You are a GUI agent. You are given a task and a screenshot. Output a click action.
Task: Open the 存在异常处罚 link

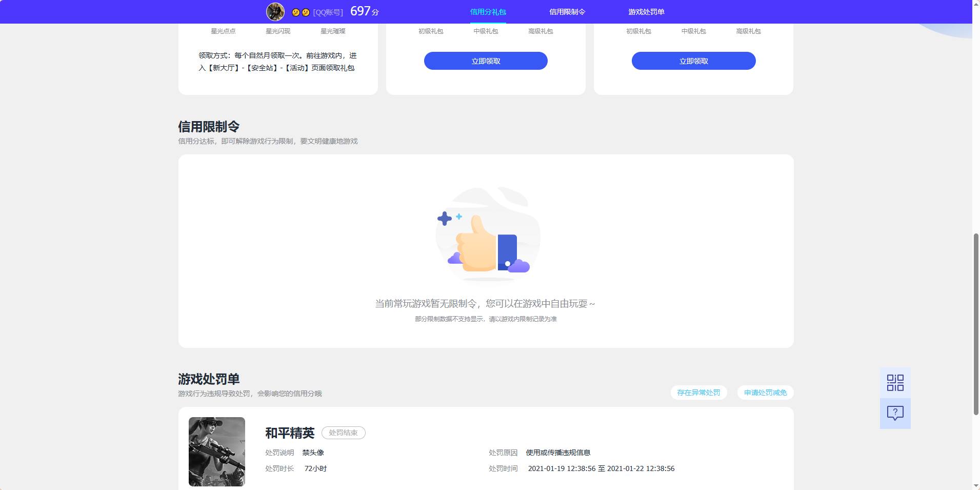698,393
